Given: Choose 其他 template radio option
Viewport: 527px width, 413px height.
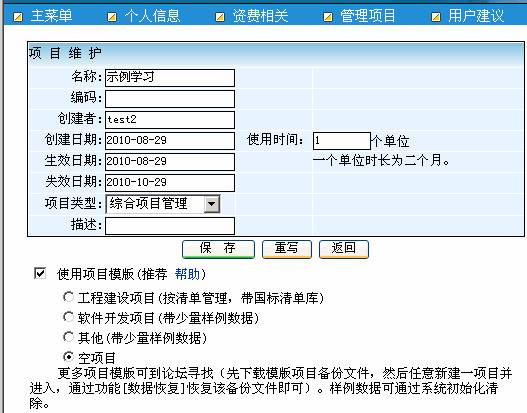Looking at the screenshot, I should (68, 336).
